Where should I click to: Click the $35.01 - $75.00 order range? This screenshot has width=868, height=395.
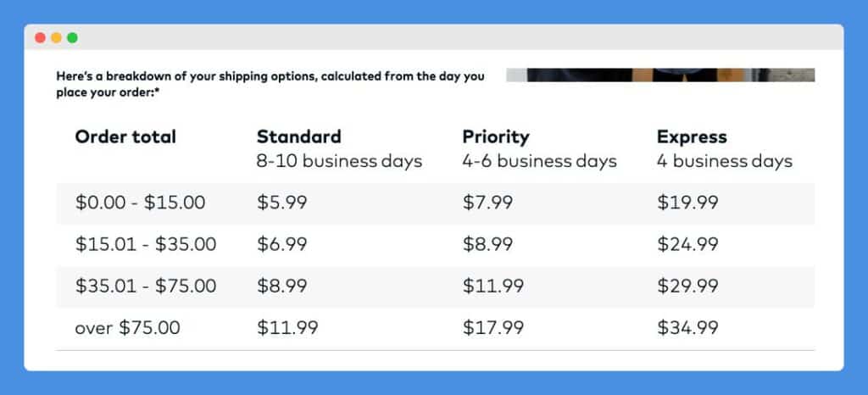[x=146, y=286]
